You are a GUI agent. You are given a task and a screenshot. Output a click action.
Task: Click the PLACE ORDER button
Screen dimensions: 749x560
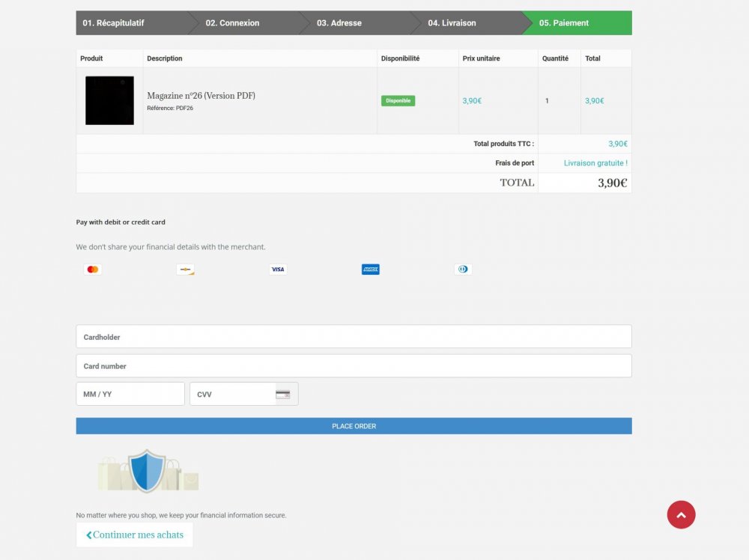pos(354,426)
